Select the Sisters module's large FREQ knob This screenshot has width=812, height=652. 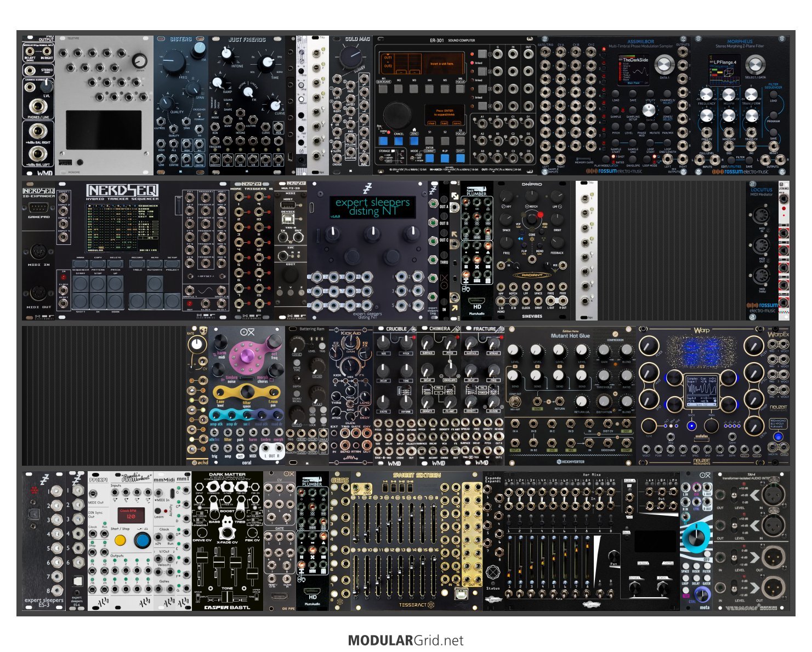coord(173,62)
